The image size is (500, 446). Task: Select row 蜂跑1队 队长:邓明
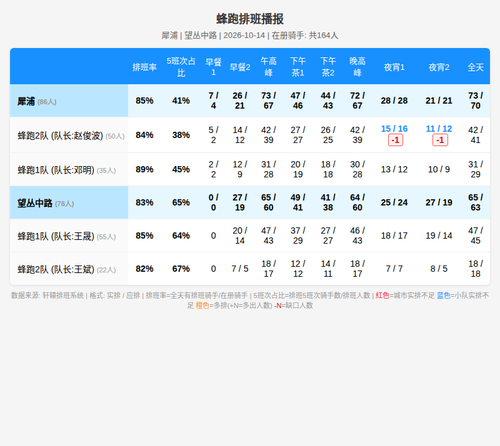250,169
